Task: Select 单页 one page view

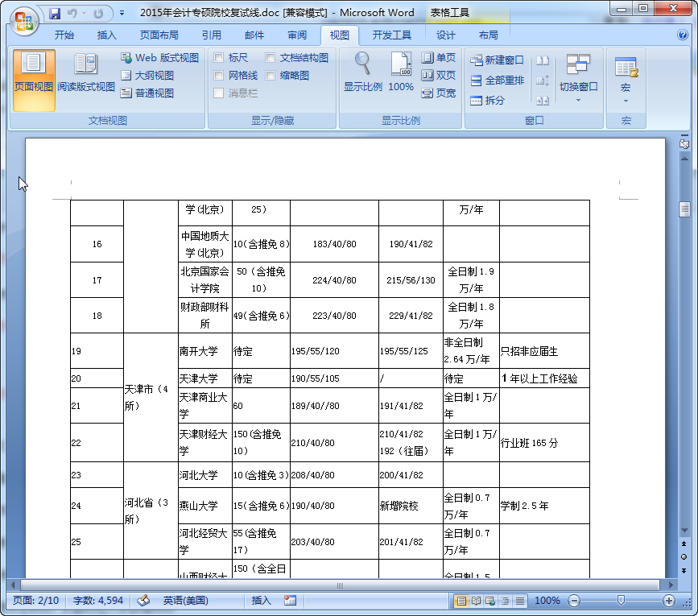Action: coord(439,57)
